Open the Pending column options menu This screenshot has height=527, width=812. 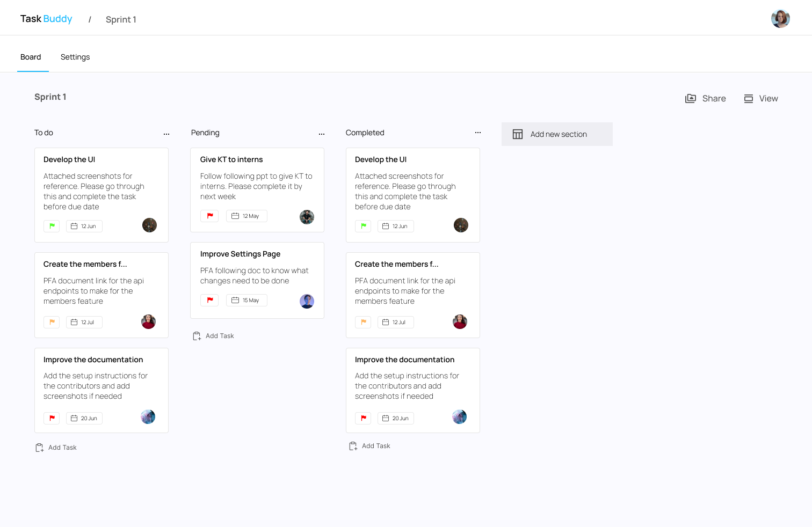coord(321,133)
